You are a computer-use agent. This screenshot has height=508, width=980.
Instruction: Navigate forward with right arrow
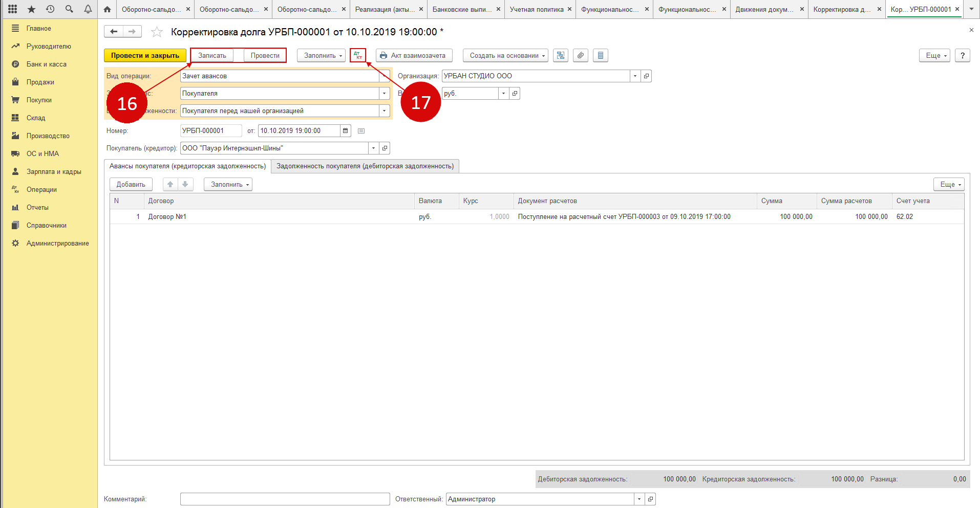pos(132,32)
